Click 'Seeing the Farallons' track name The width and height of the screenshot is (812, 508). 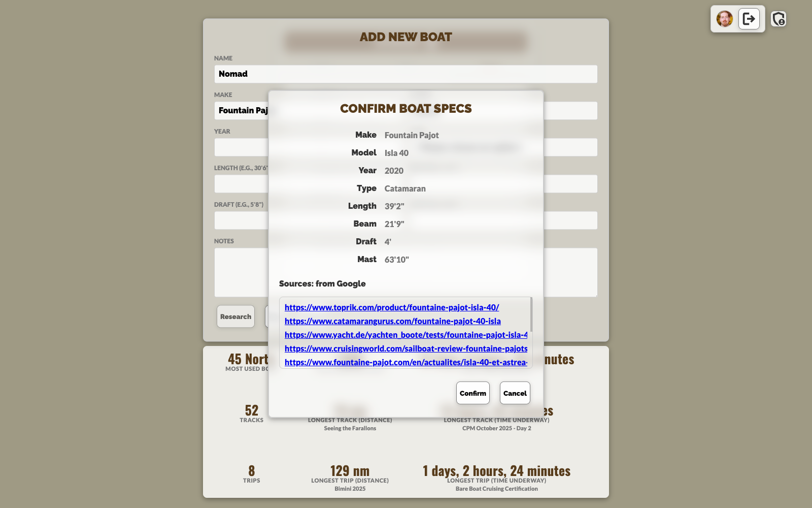[x=350, y=428]
